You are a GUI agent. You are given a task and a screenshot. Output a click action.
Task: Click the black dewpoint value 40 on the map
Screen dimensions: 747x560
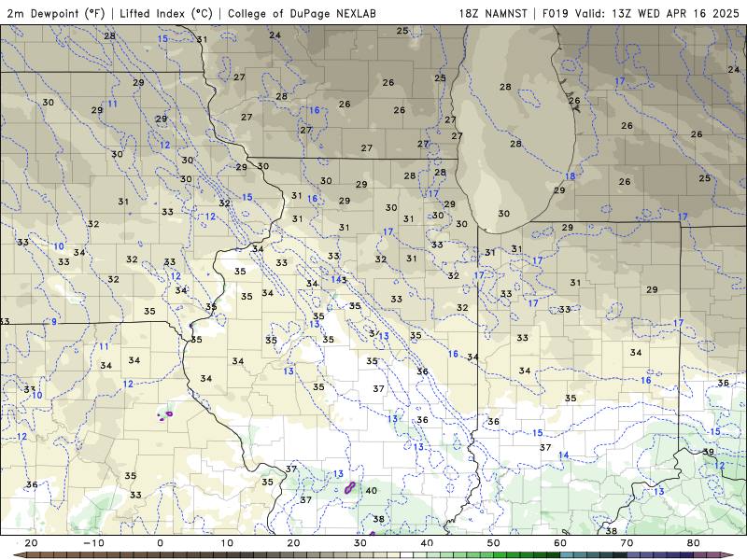click(x=371, y=491)
